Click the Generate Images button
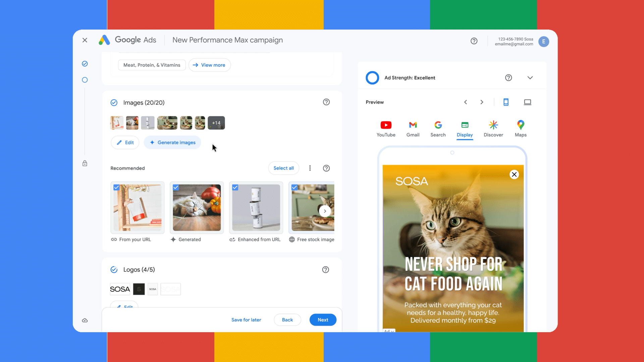This screenshot has height=362, width=644. [172, 142]
